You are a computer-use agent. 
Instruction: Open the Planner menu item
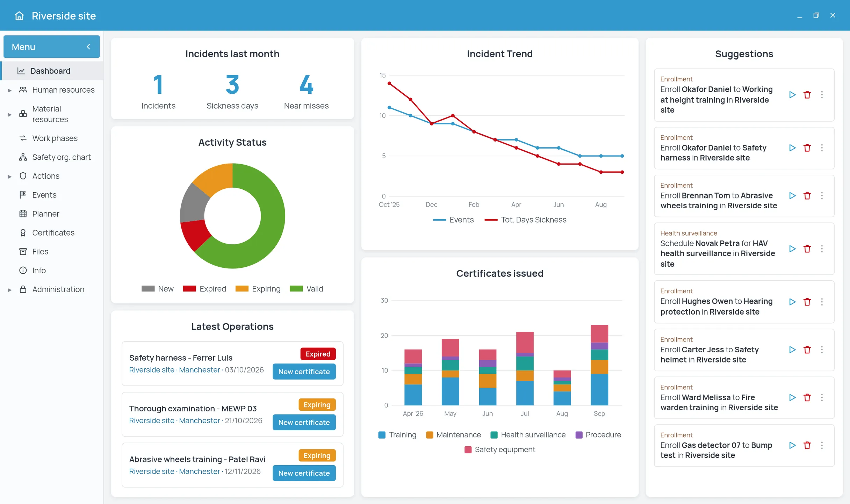52,214
